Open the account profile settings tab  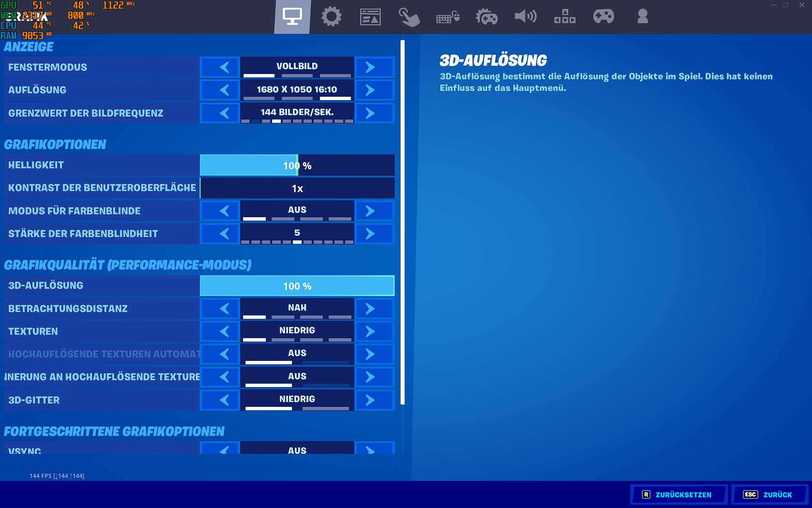(642, 16)
